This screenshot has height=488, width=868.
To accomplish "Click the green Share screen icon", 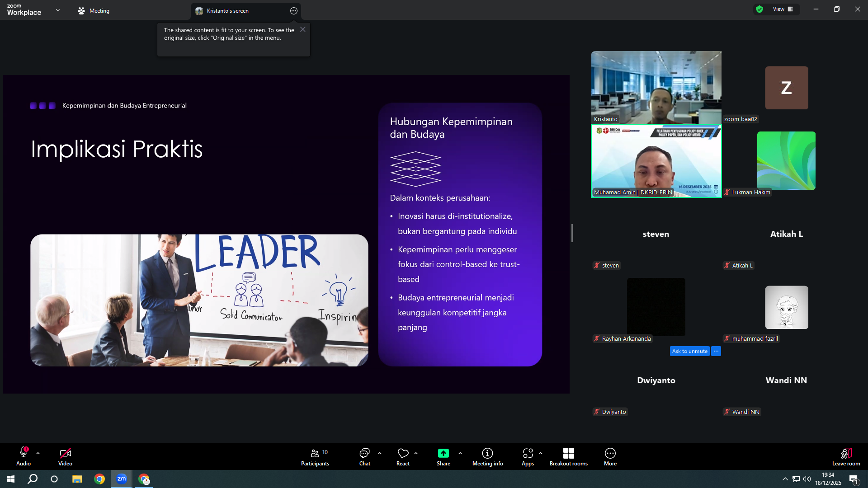I will pyautogui.click(x=443, y=453).
